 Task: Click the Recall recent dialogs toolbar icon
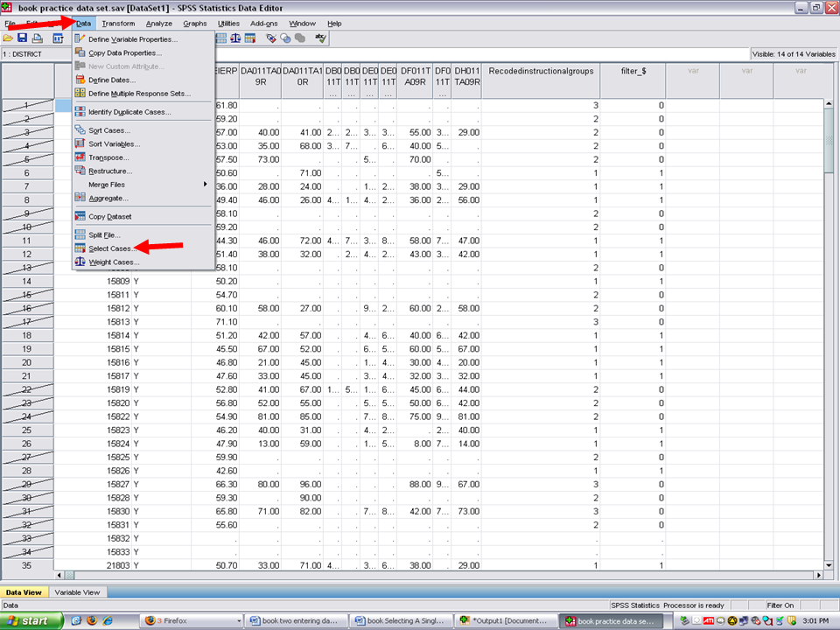click(58, 38)
